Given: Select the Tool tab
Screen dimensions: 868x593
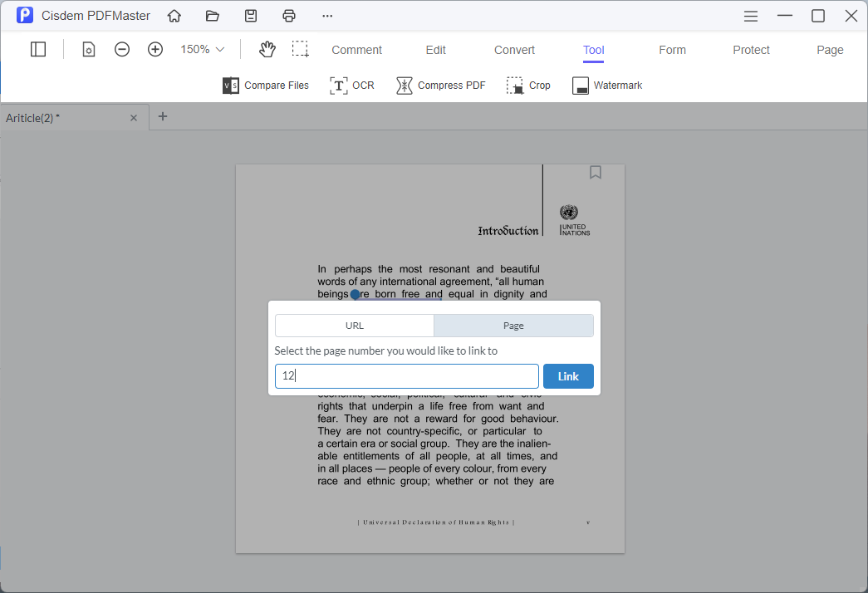Looking at the screenshot, I should tap(593, 50).
